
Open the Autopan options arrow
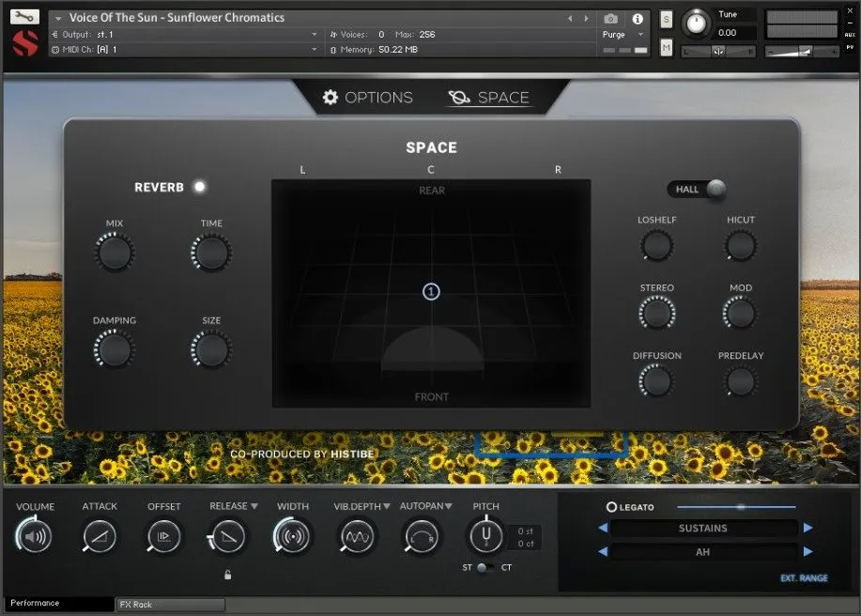click(449, 506)
